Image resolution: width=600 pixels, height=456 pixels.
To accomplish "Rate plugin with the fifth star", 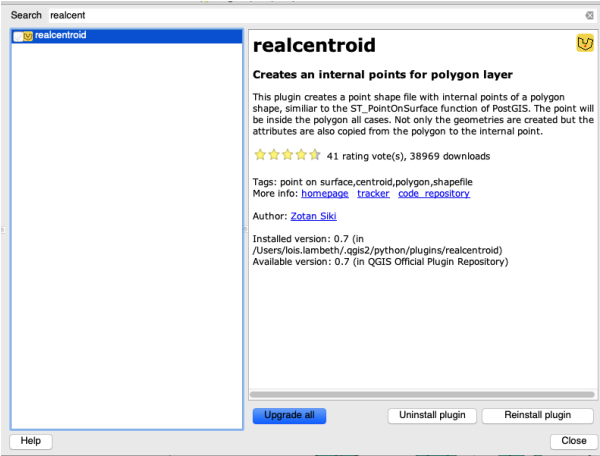I will (315, 155).
